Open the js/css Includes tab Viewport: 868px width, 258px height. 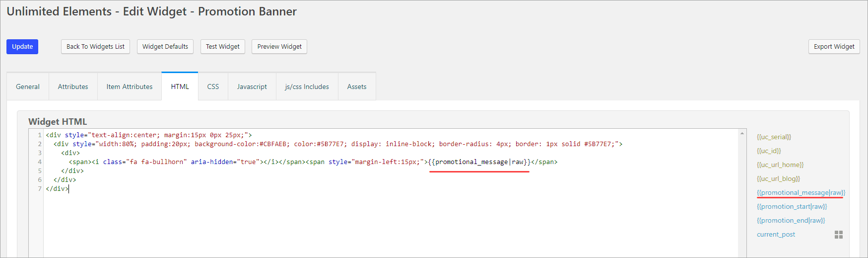point(307,86)
